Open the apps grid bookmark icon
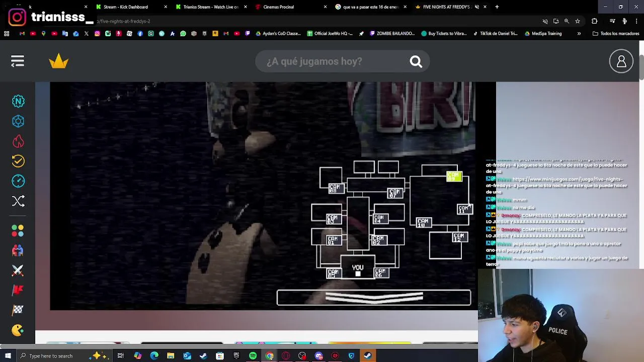The height and width of the screenshot is (362, 644). 7,34
